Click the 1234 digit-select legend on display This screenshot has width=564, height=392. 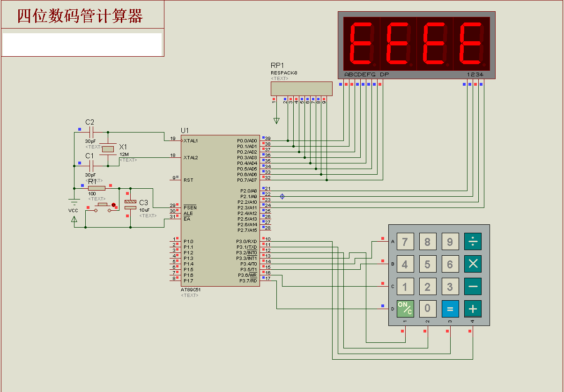(x=475, y=75)
